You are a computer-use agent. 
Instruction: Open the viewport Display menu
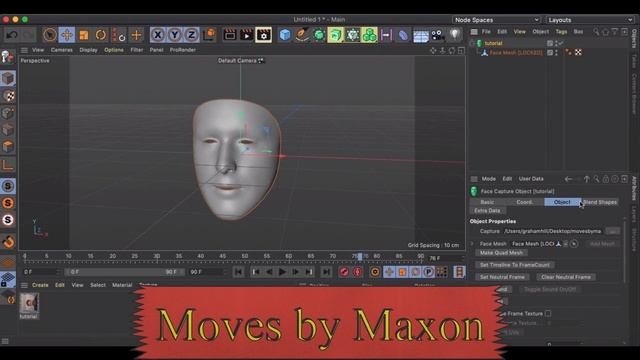tap(89, 50)
